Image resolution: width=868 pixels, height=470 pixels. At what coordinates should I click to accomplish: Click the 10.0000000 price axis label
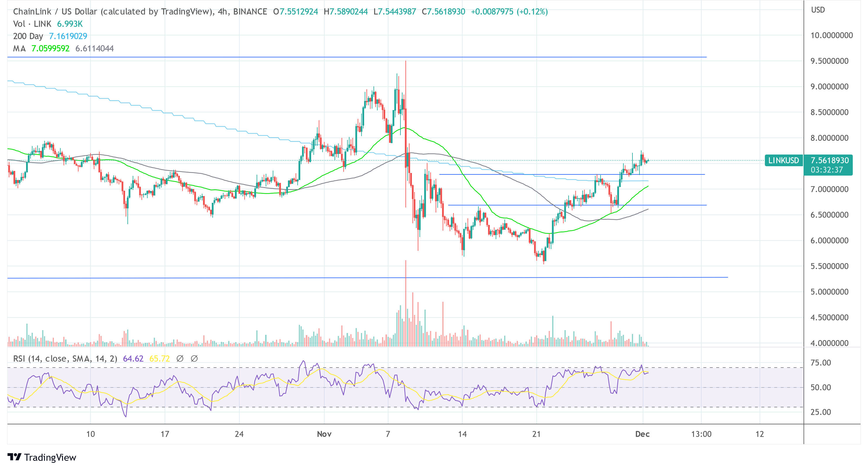[x=832, y=35]
